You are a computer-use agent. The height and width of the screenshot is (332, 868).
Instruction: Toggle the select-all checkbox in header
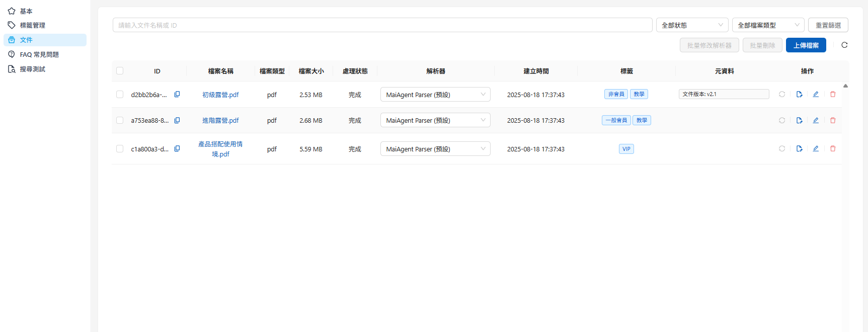[120, 71]
